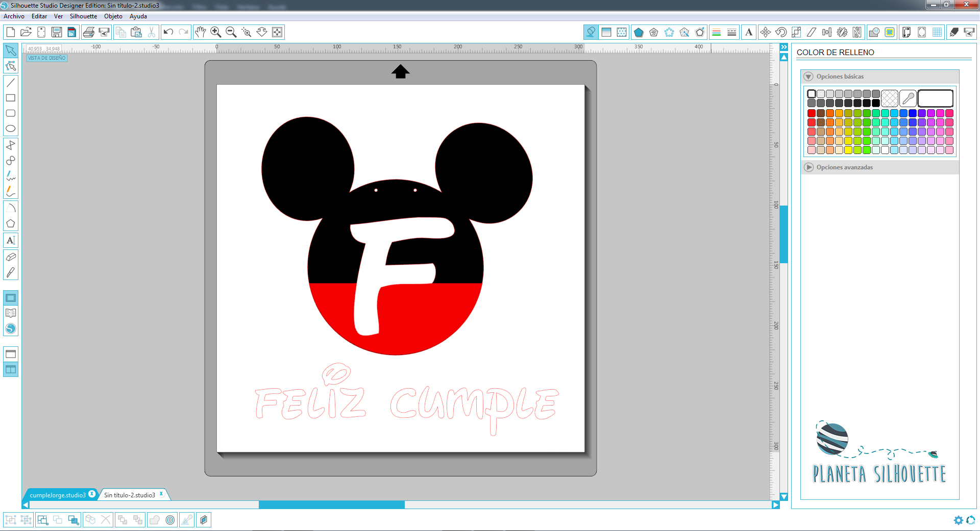Screen dimensions: 980x531
Task: Open the Silhouette Design Store icon
Action: [x=11, y=329]
